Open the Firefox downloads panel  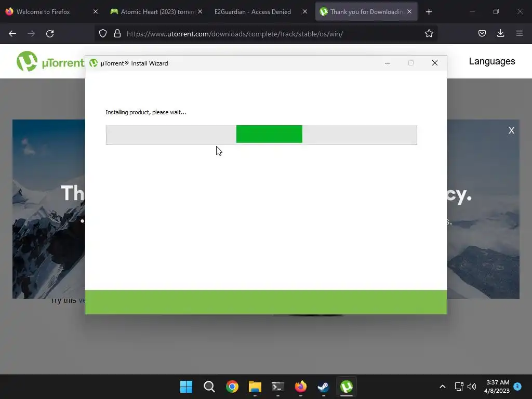(500, 33)
